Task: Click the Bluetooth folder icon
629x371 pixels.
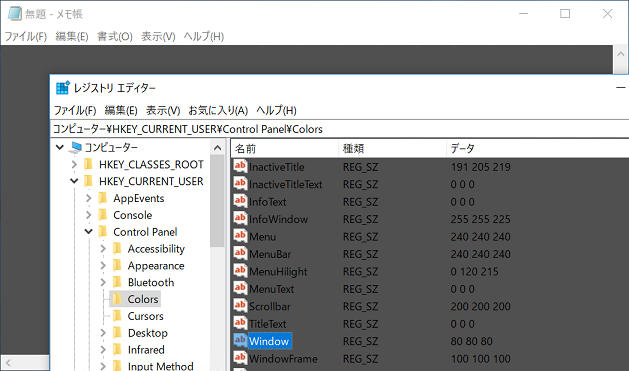Action: tap(118, 282)
